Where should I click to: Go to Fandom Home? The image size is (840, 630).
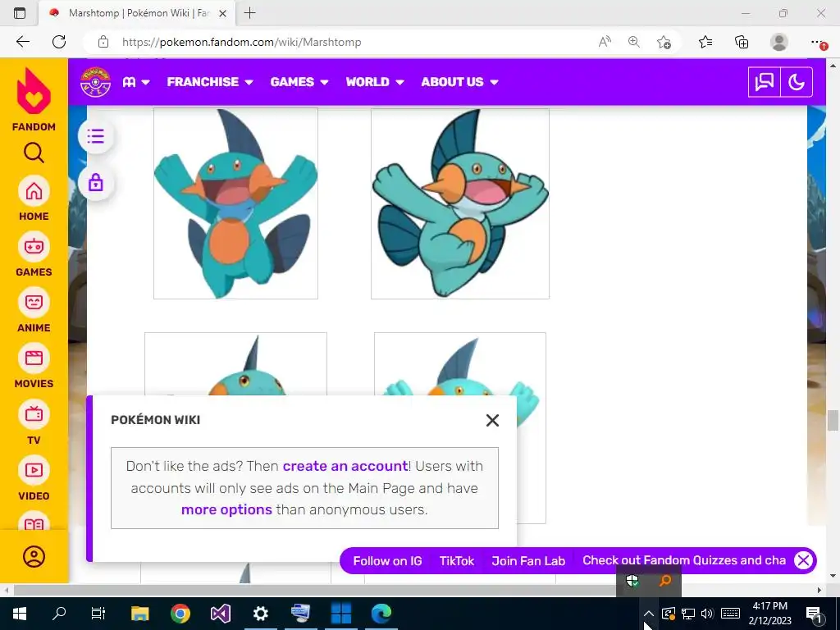(x=34, y=199)
